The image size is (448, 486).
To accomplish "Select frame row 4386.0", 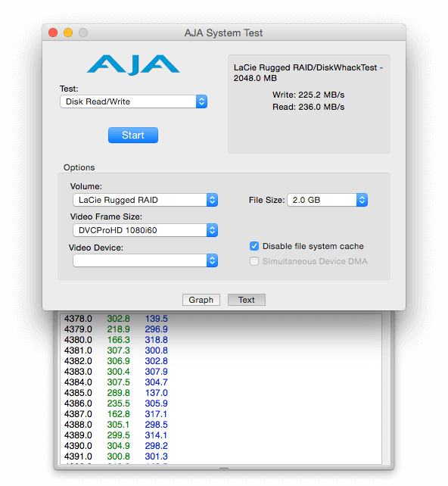I will coord(78,403).
